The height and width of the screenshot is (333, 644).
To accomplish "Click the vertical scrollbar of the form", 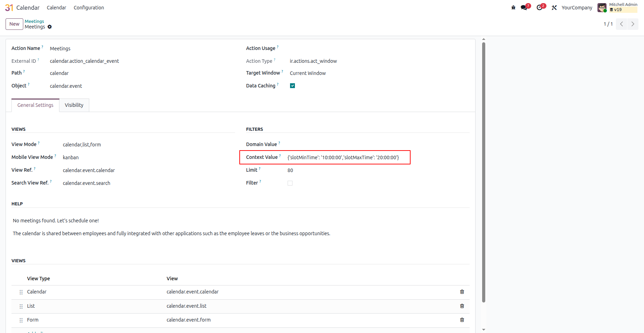I will 484,172.
